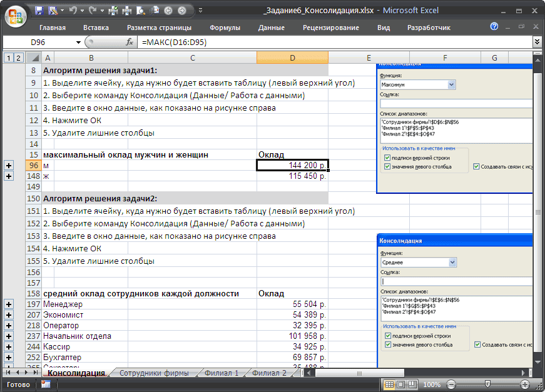545x392 pixels.
Task: Open the Redo history dropdown arrow
Action: (x=102, y=11)
